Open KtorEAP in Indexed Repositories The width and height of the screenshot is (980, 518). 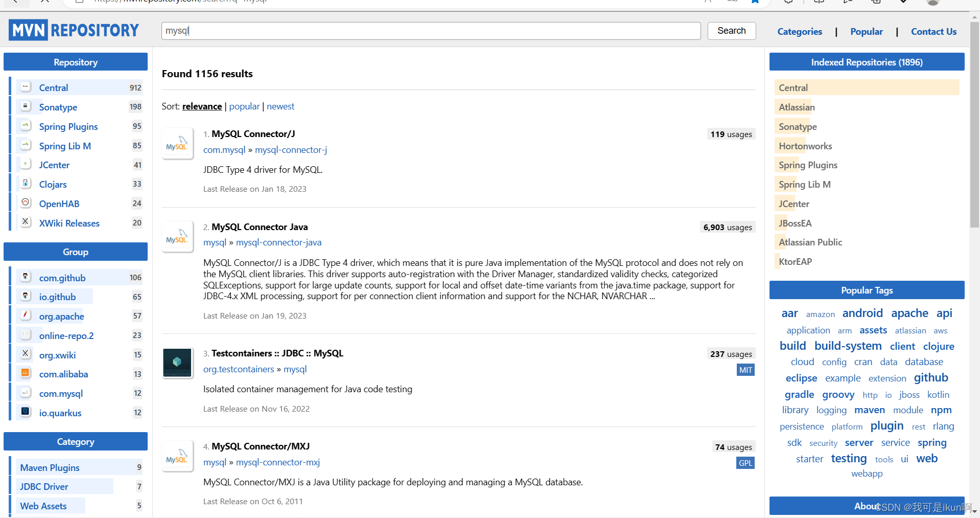pyautogui.click(x=795, y=262)
